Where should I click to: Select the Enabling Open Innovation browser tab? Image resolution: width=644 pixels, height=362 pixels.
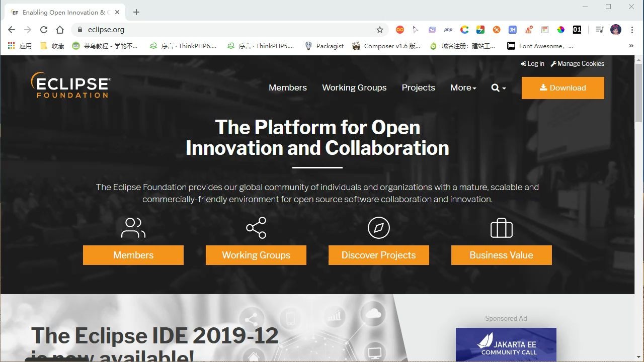click(65, 12)
